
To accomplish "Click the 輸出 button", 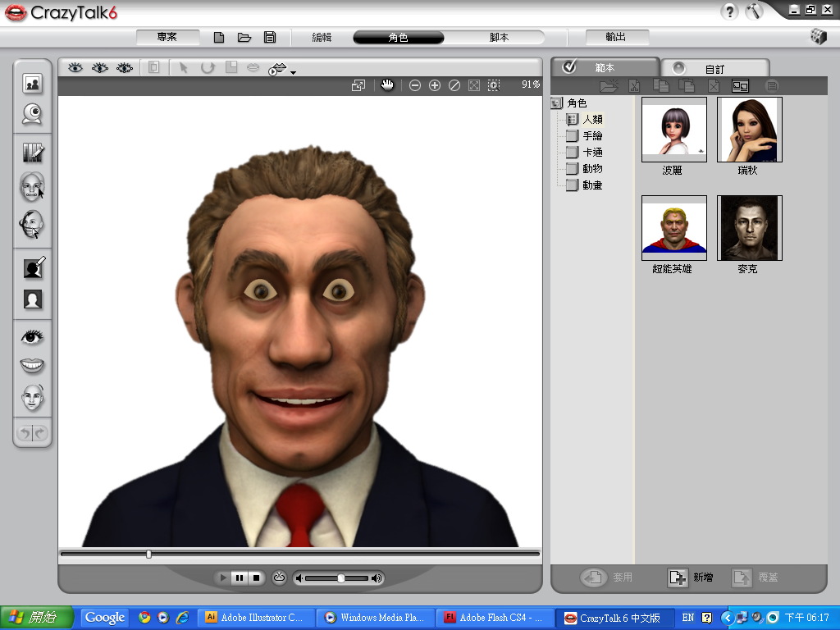I will [617, 38].
